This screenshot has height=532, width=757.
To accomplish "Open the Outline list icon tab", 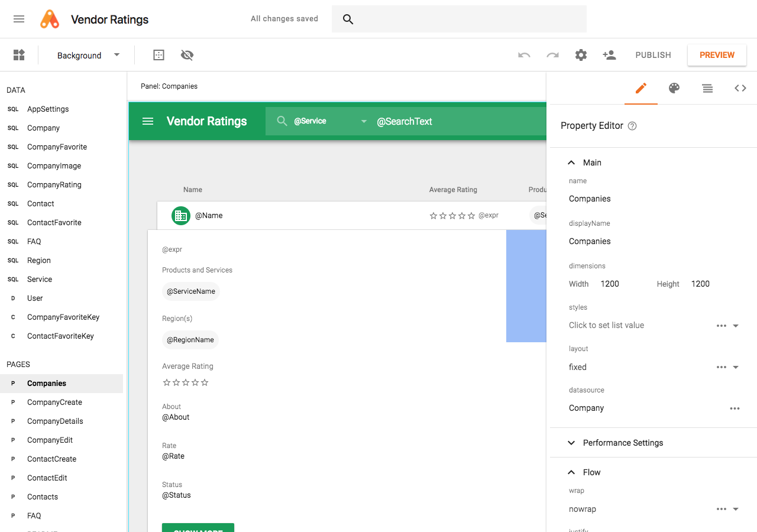I will 707,88.
